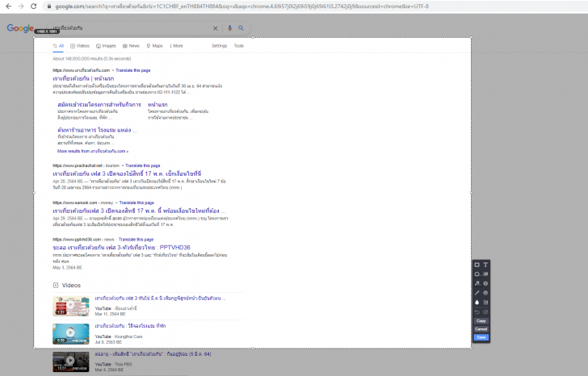Select the rectangle shape tool
Image resolution: width=588 pixels, height=376 pixels.
(x=477, y=265)
